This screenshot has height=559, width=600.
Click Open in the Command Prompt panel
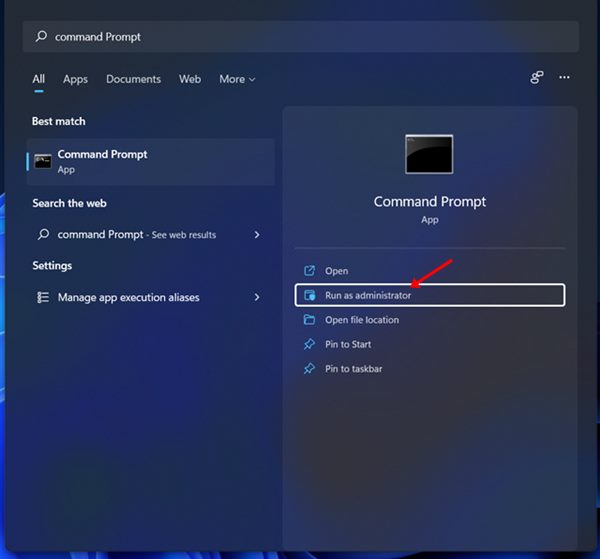pyautogui.click(x=430, y=271)
